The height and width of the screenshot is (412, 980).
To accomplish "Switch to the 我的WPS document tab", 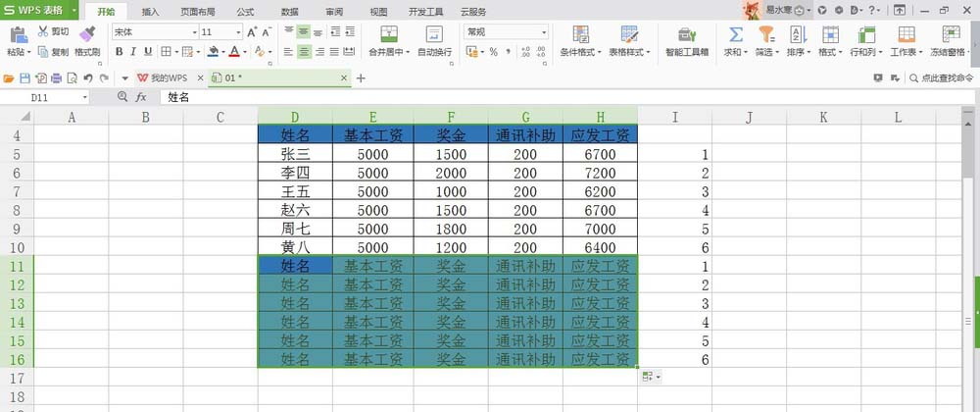I will coord(170,78).
